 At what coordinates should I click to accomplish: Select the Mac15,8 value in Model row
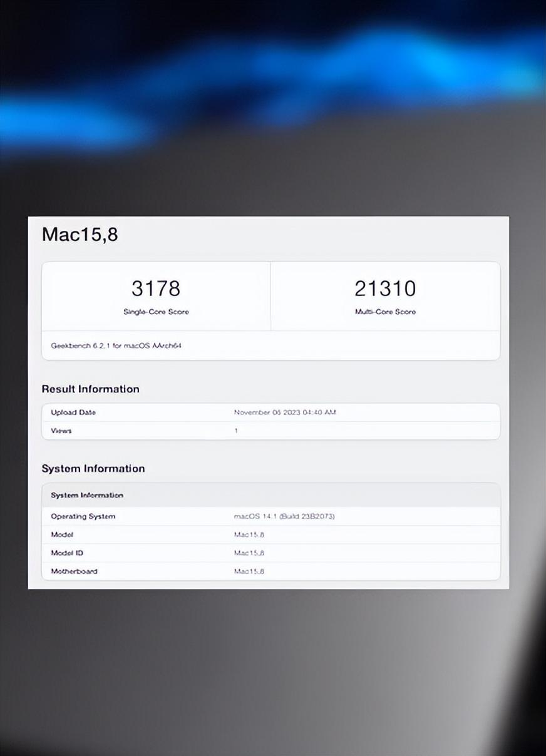[249, 534]
